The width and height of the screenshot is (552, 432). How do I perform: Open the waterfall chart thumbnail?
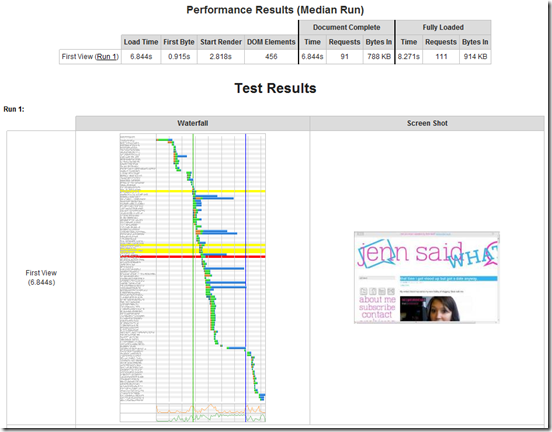[193, 277]
